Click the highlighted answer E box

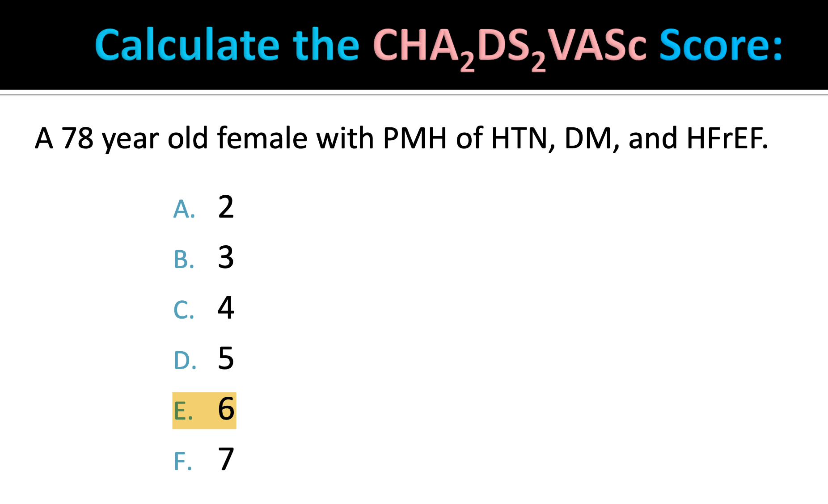pos(204,411)
